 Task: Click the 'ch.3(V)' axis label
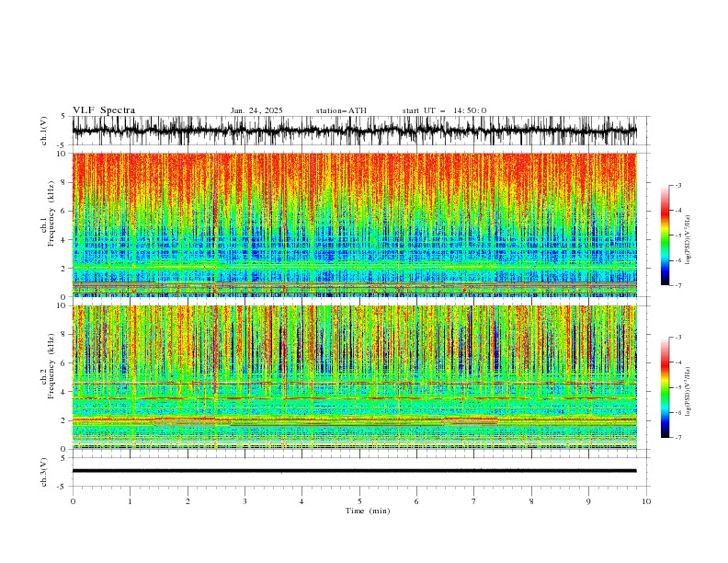coord(44,472)
